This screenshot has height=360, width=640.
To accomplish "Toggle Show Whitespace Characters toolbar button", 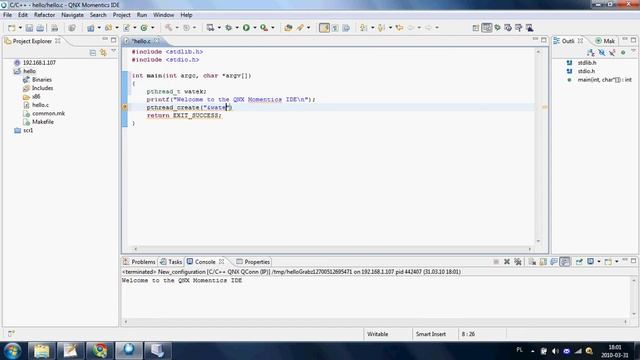I will click(335, 28).
